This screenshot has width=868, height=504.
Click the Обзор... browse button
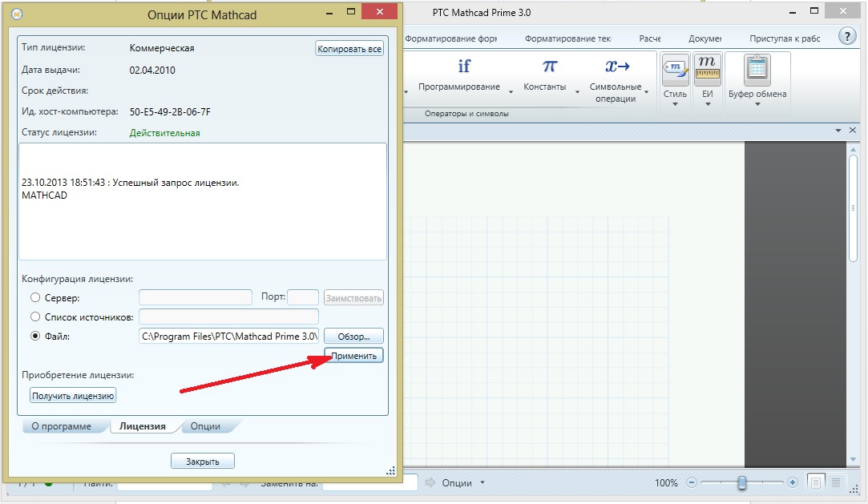(353, 337)
